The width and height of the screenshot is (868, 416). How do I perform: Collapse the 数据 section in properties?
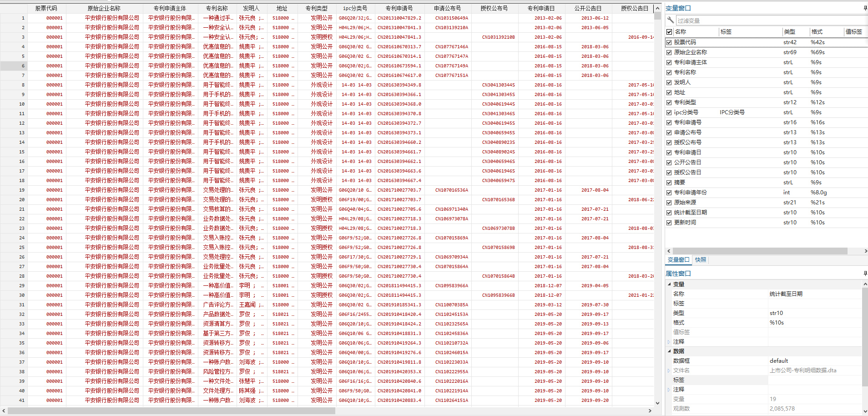pyautogui.click(x=669, y=351)
